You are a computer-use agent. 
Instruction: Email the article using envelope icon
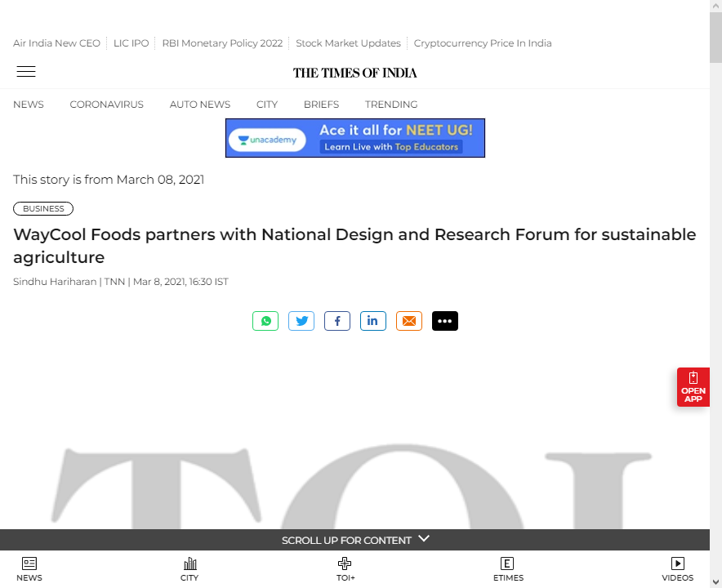pyautogui.click(x=408, y=320)
